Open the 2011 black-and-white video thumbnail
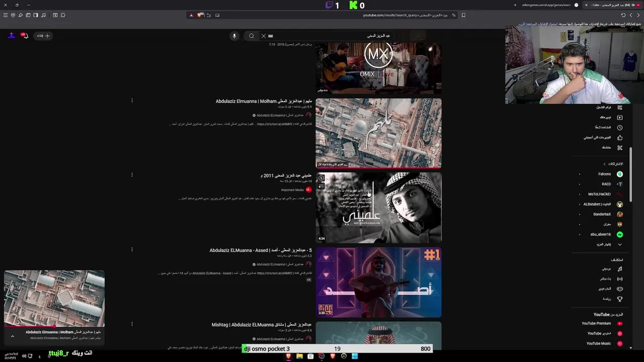The height and width of the screenshot is (362, 644). coord(378,208)
